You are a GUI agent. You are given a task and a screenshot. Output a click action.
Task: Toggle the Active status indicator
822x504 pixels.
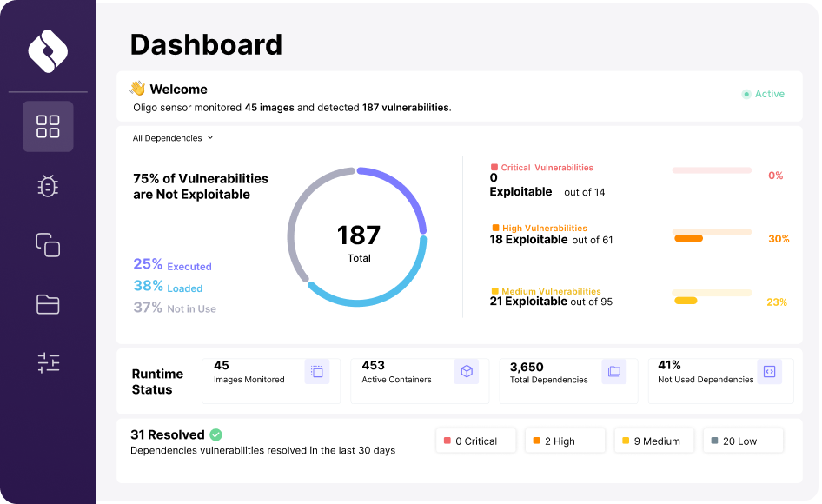(x=762, y=93)
